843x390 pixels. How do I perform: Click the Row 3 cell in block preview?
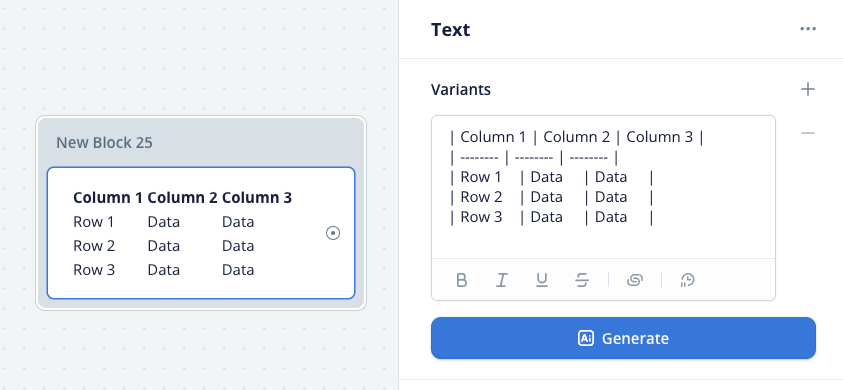[94, 270]
